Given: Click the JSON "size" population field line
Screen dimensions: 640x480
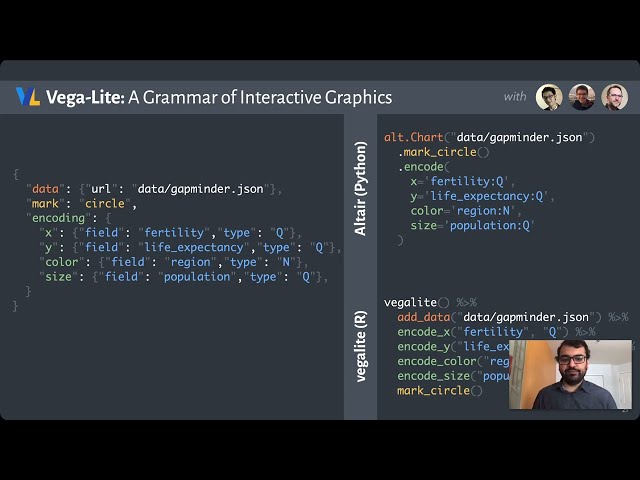Looking at the screenshot, I should coord(184,277).
